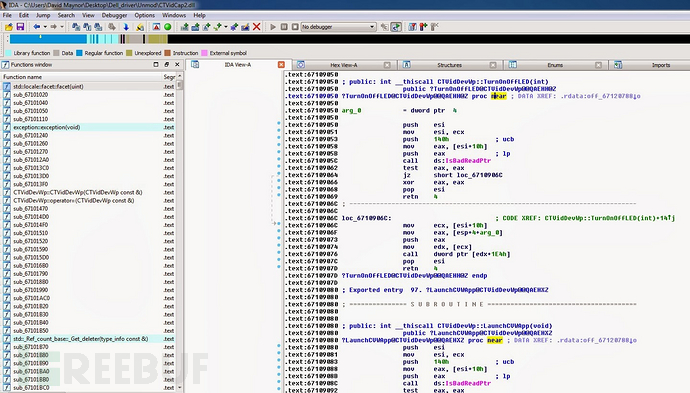
Task: Open the Windows menu
Action: tap(174, 15)
